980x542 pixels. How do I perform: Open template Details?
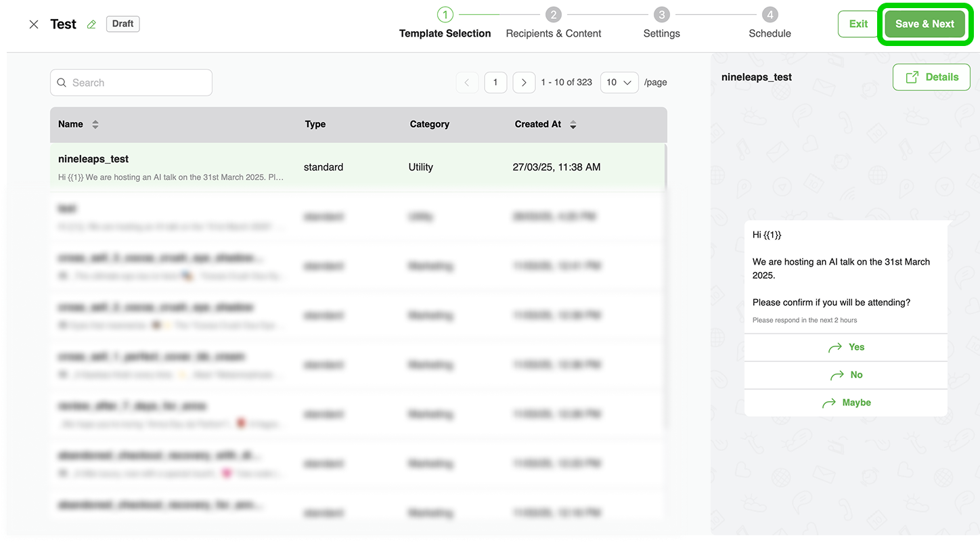click(931, 77)
